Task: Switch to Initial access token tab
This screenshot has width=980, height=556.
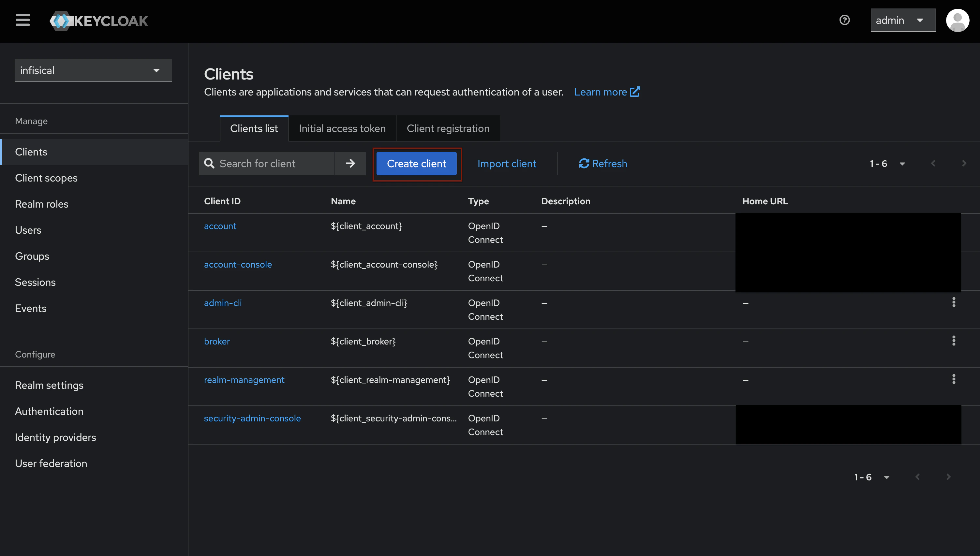Action: point(342,129)
